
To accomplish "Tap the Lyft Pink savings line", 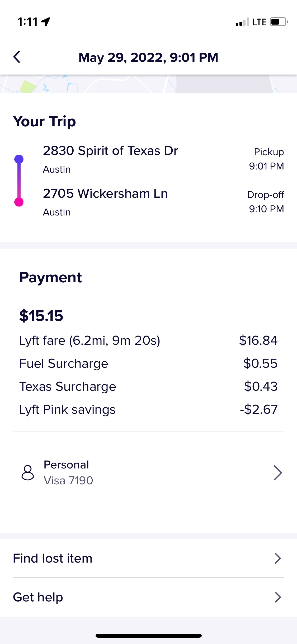I will tap(67, 410).
